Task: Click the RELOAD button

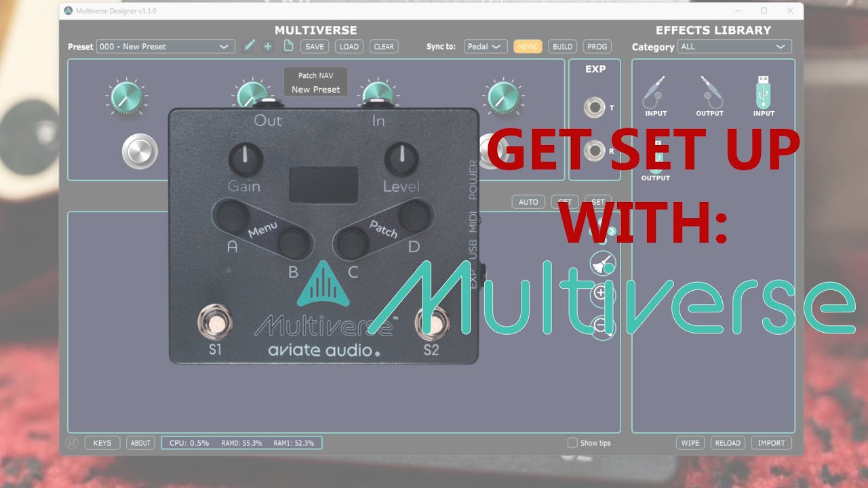Action: click(x=728, y=443)
